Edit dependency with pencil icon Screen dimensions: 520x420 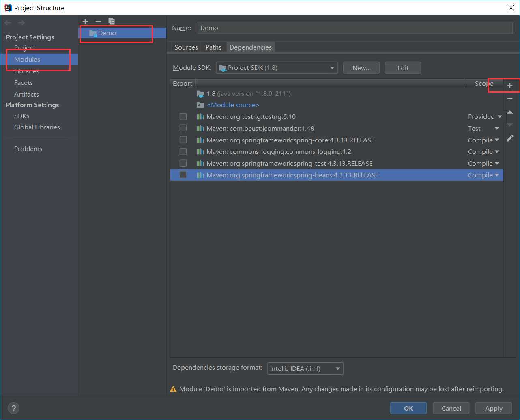pyautogui.click(x=510, y=138)
